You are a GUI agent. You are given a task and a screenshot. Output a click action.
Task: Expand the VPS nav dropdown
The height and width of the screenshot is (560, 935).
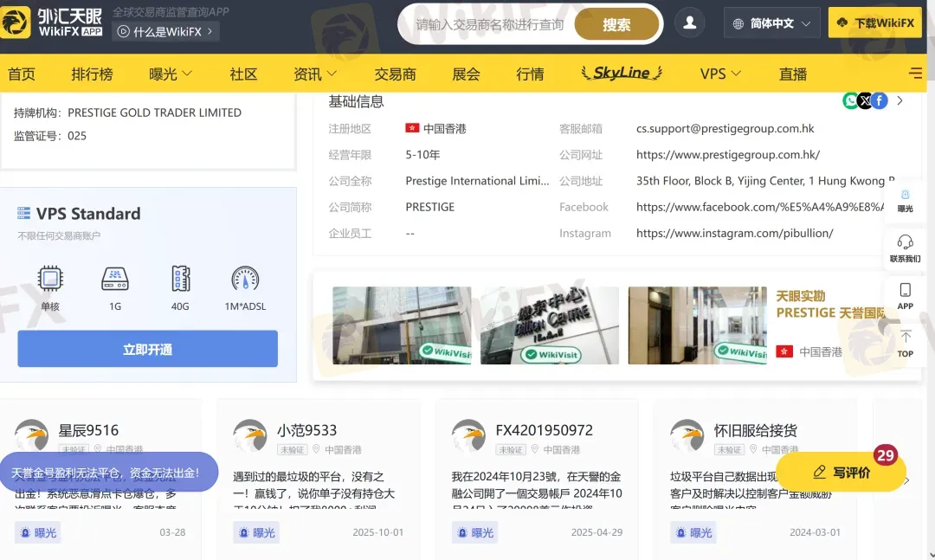(737, 74)
